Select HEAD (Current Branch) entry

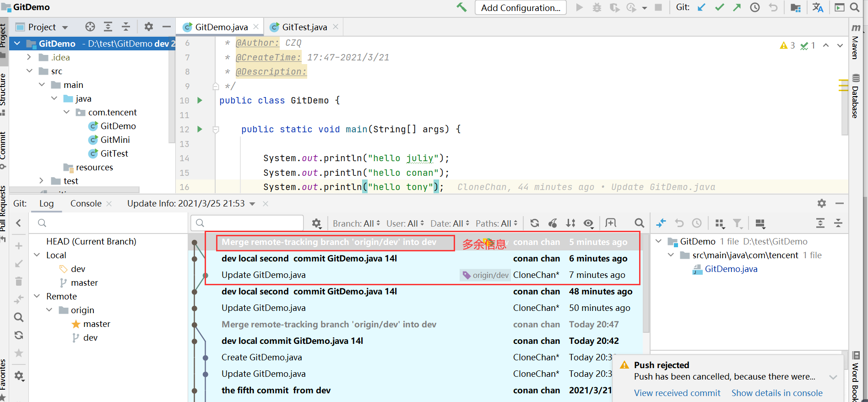point(91,241)
